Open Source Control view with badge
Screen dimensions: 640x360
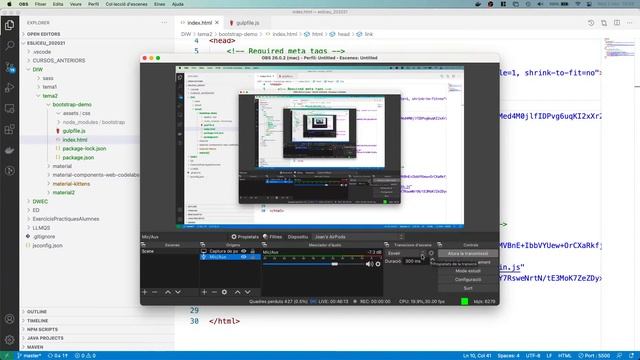9,67
